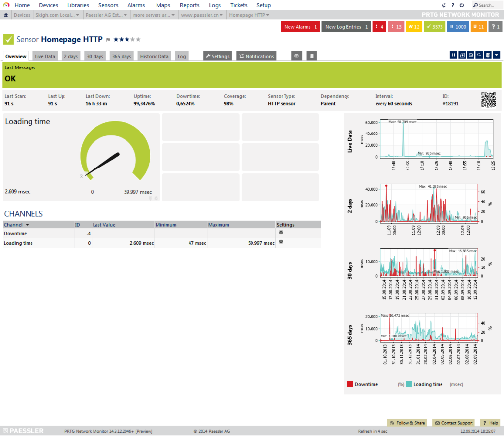Send sensor link by email

coord(471,55)
